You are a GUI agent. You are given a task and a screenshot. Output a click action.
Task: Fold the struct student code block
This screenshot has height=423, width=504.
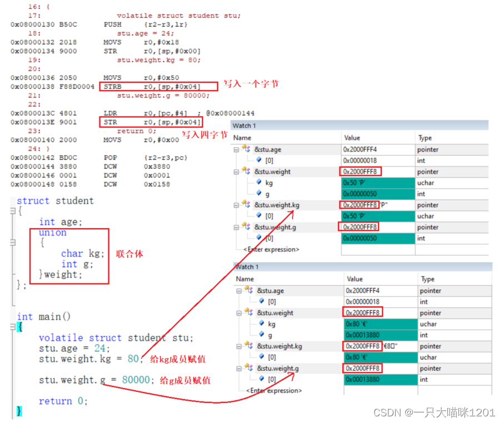pos(12,211)
